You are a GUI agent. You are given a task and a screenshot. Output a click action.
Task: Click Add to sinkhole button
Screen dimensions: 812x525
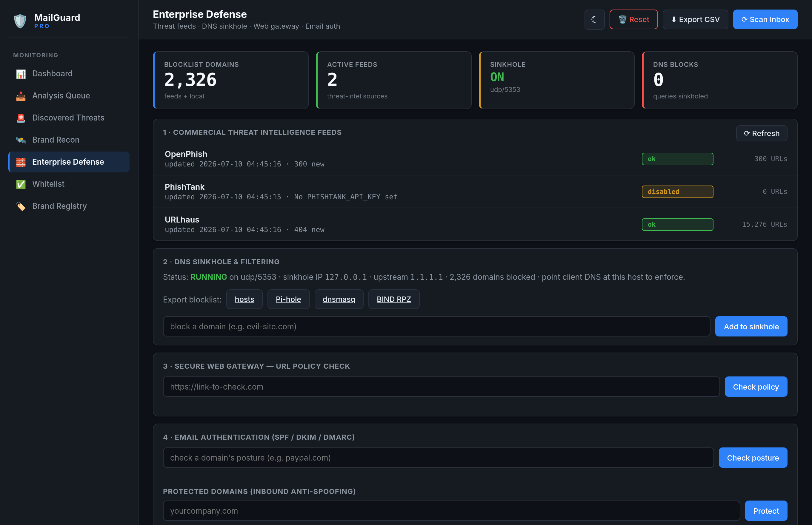point(751,327)
